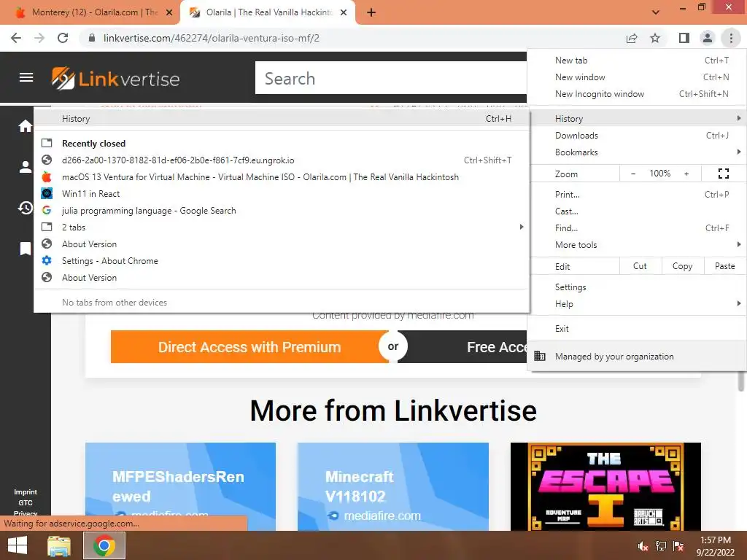Increase zoom with plus button

(x=686, y=174)
